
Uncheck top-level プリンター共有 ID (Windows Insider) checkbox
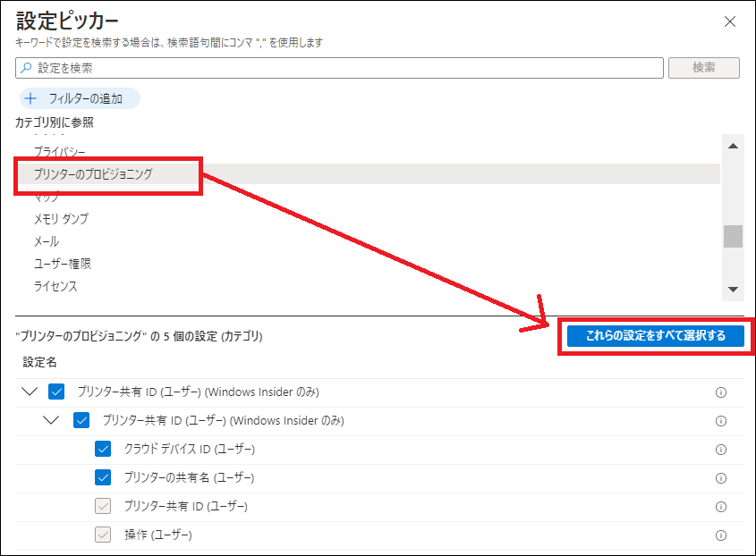[x=56, y=392]
